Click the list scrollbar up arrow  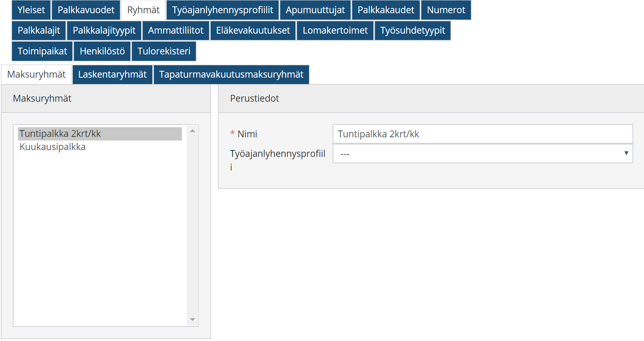point(192,131)
